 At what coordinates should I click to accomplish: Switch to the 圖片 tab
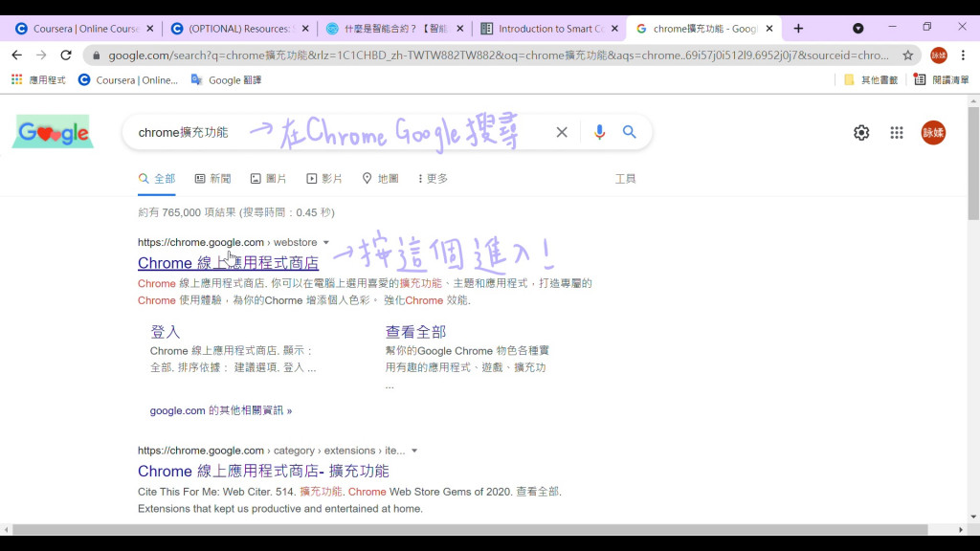tap(268, 179)
